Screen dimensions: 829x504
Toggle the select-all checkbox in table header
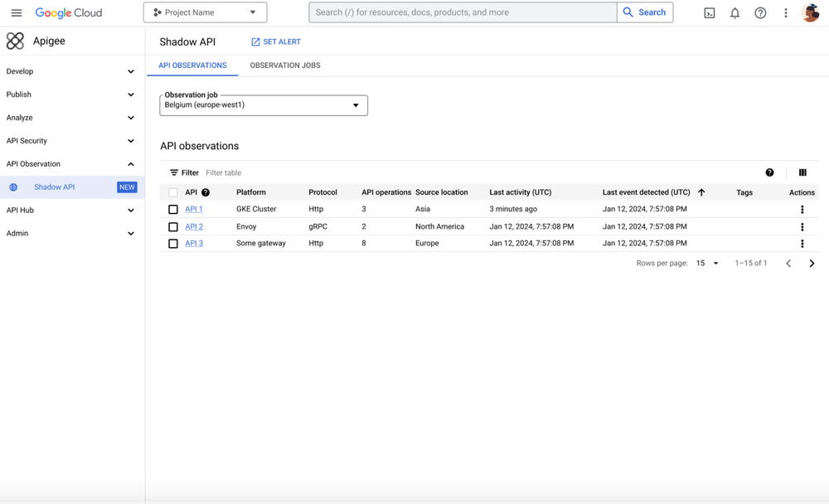click(173, 192)
